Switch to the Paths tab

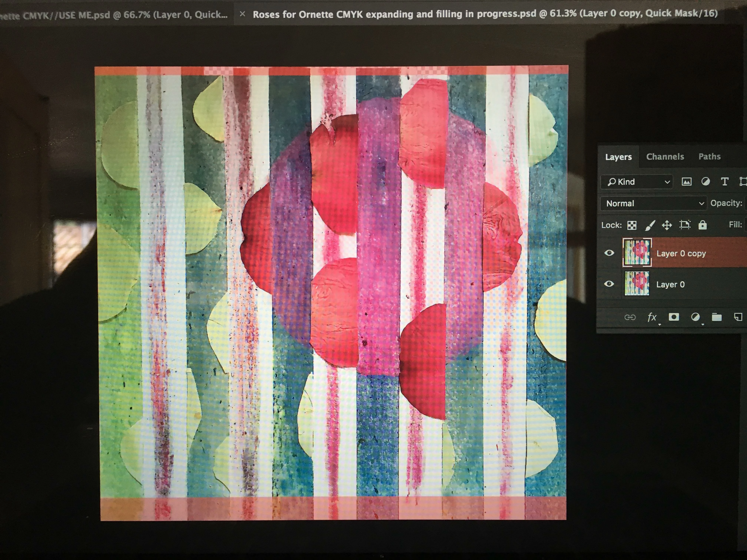(x=709, y=157)
